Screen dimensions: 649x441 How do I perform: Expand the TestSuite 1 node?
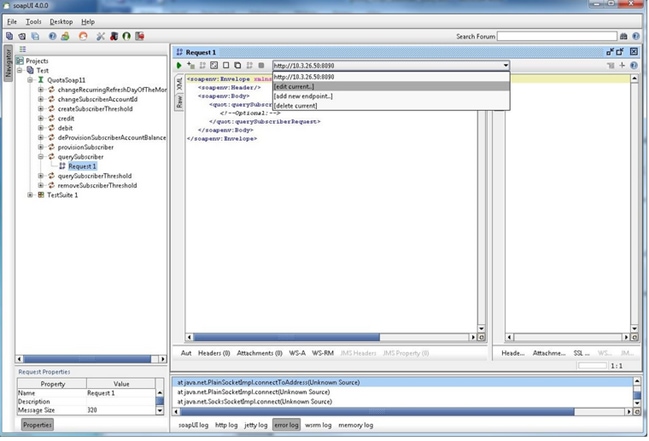coord(30,195)
